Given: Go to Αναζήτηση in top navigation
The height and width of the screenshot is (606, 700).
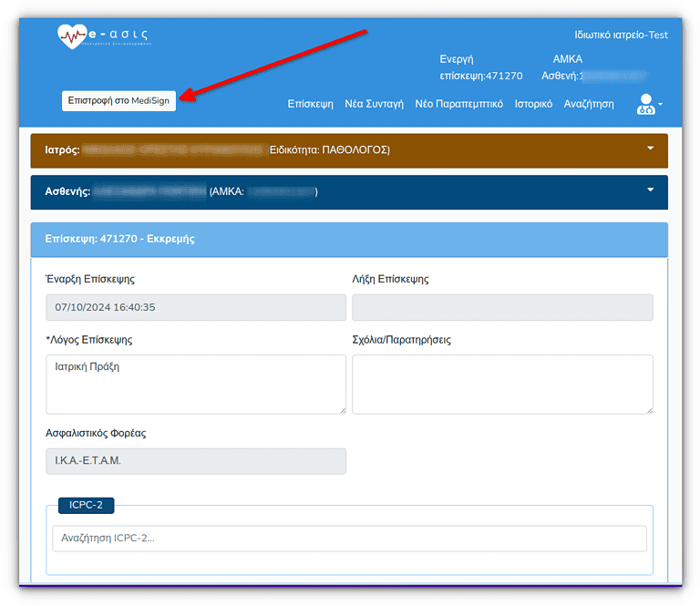Looking at the screenshot, I should [x=589, y=104].
